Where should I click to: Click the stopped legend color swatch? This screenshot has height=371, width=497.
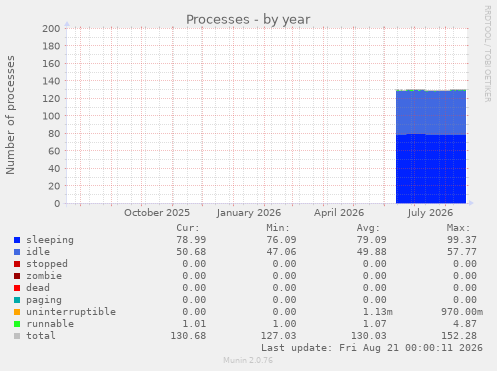click(x=17, y=264)
